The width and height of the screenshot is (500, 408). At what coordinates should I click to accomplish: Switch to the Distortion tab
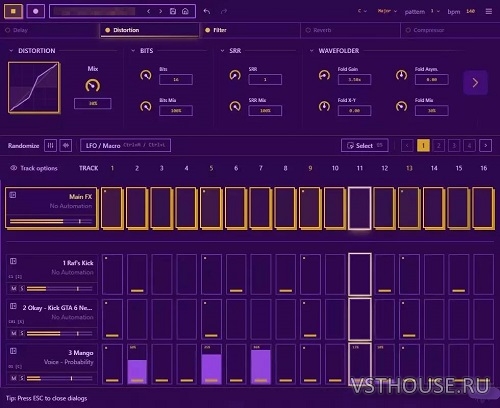(150, 30)
